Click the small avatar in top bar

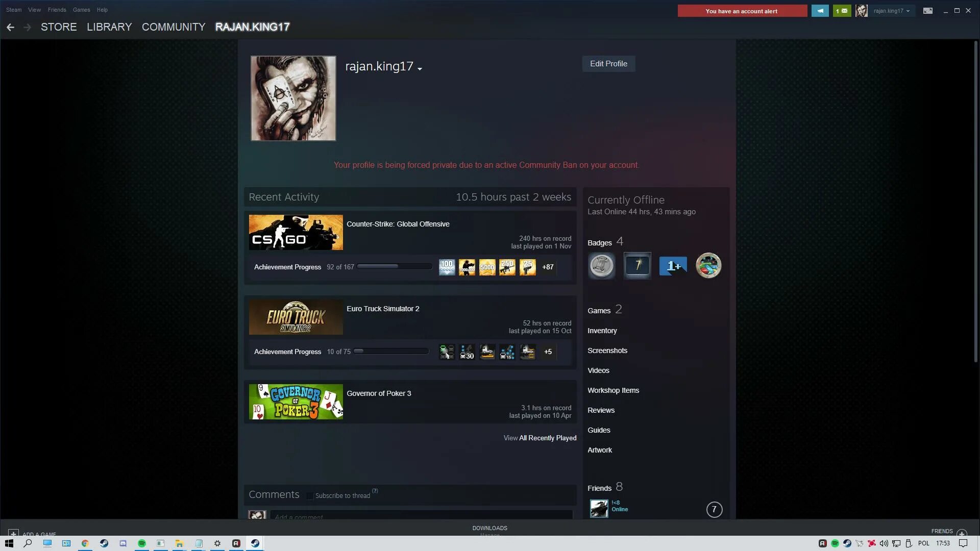861,11
